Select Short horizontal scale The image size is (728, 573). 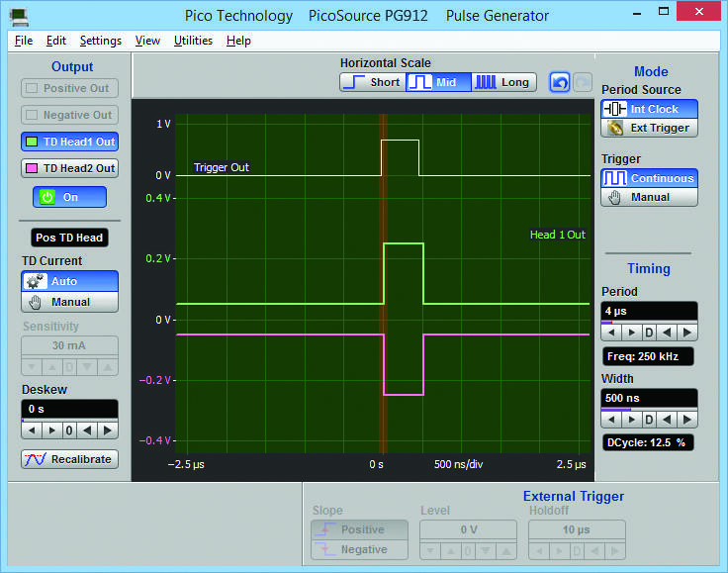coord(372,82)
